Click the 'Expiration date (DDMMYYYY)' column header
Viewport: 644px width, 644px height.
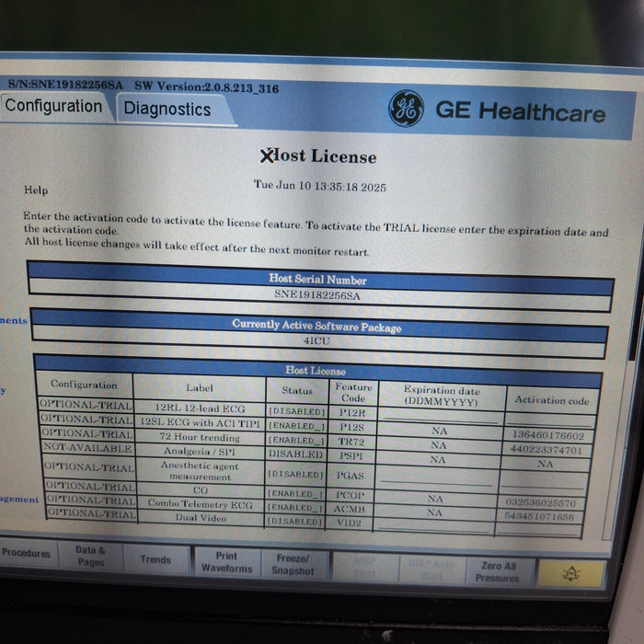tap(442, 396)
